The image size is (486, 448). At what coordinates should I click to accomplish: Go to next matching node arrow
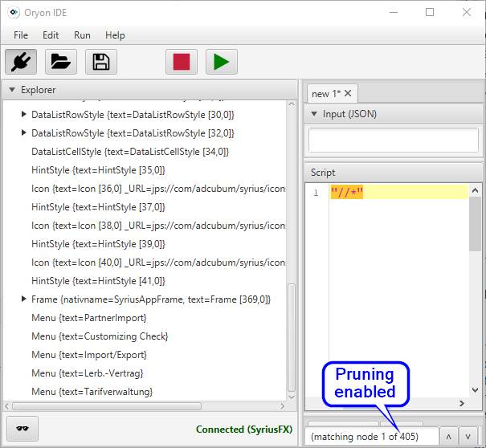pos(468,436)
